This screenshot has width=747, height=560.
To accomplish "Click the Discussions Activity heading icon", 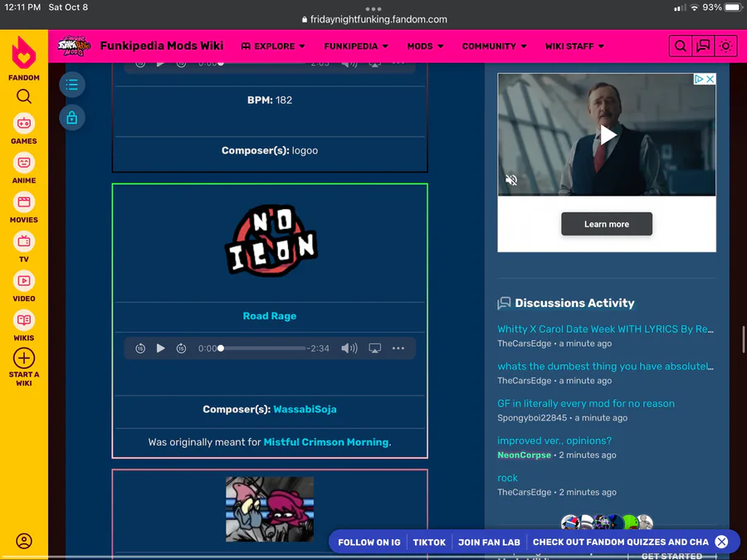I will (x=504, y=303).
